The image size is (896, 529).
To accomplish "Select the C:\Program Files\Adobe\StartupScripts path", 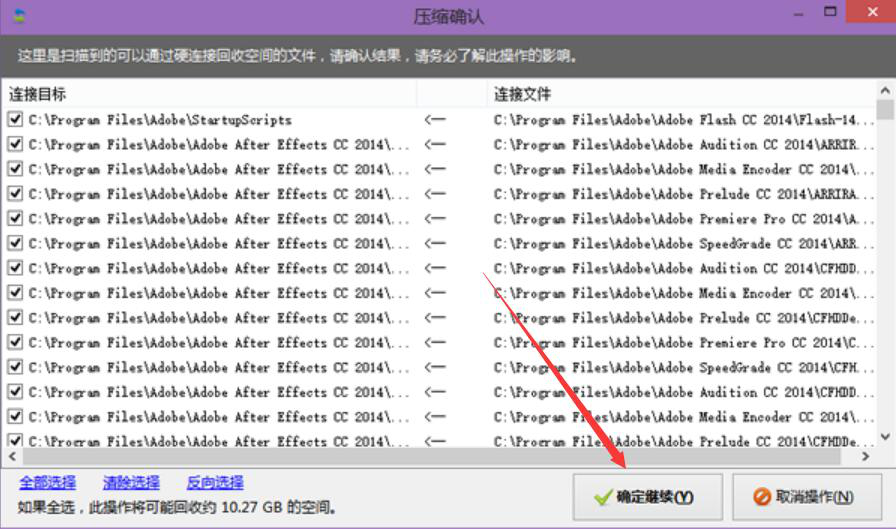I will [x=160, y=120].
